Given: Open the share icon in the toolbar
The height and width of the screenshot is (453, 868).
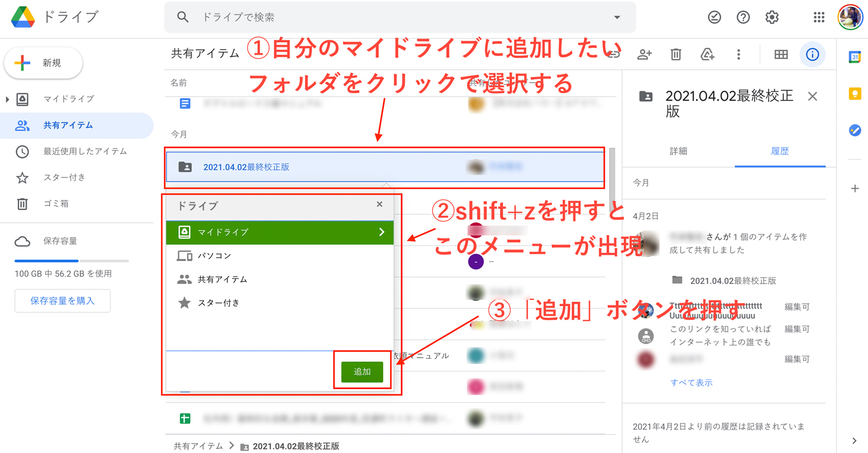Looking at the screenshot, I should (643, 54).
